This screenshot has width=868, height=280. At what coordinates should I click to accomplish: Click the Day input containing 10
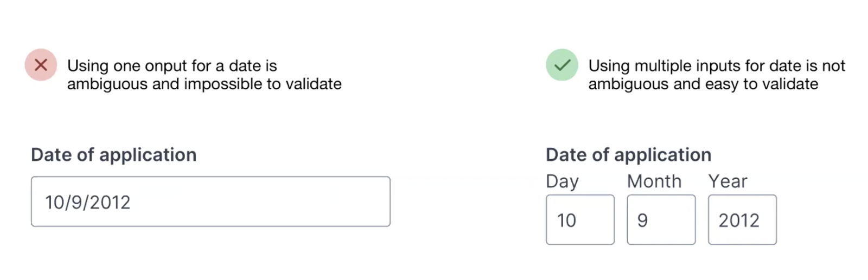tap(580, 219)
